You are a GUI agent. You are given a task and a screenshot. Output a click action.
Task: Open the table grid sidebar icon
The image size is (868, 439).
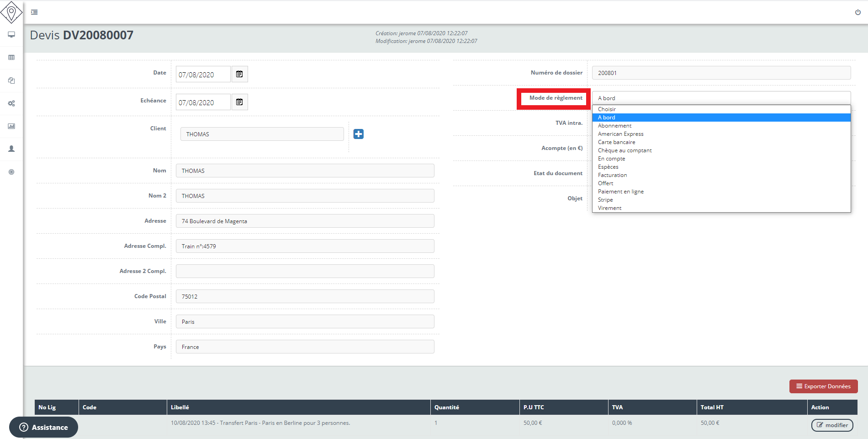[11, 58]
